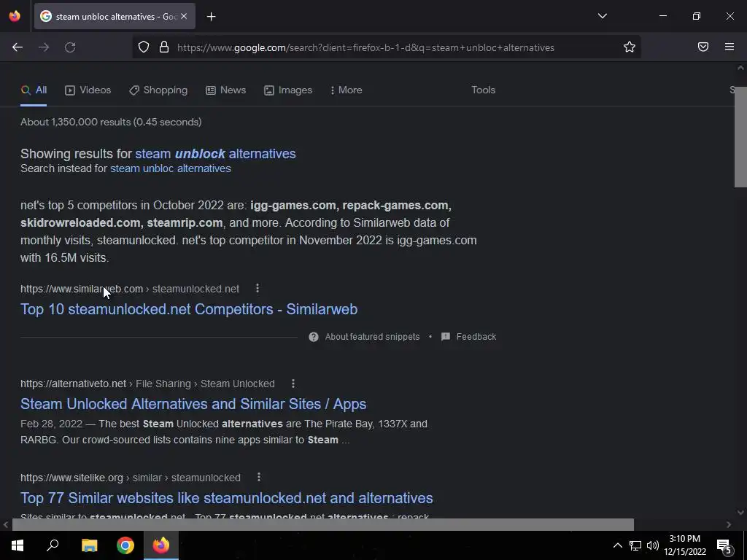Click steam unblock alternatives corrected link
The height and width of the screenshot is (560, 747).
pyautogui.click(x=215, y=154)
